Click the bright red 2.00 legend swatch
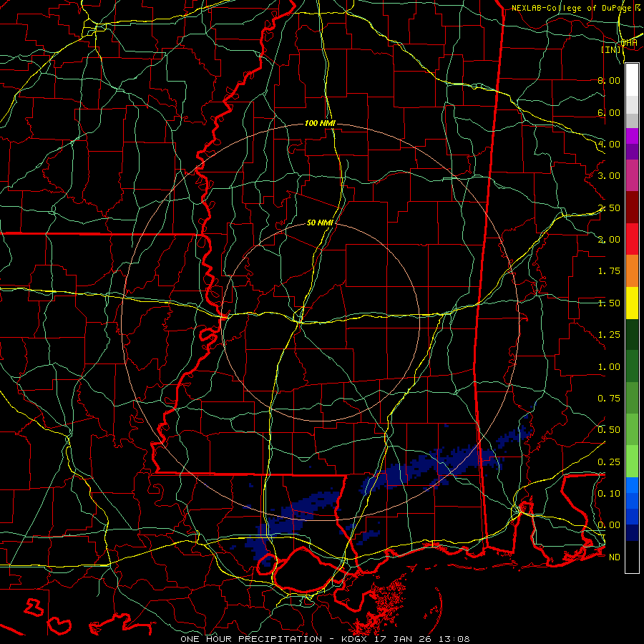 coord(632,239)
